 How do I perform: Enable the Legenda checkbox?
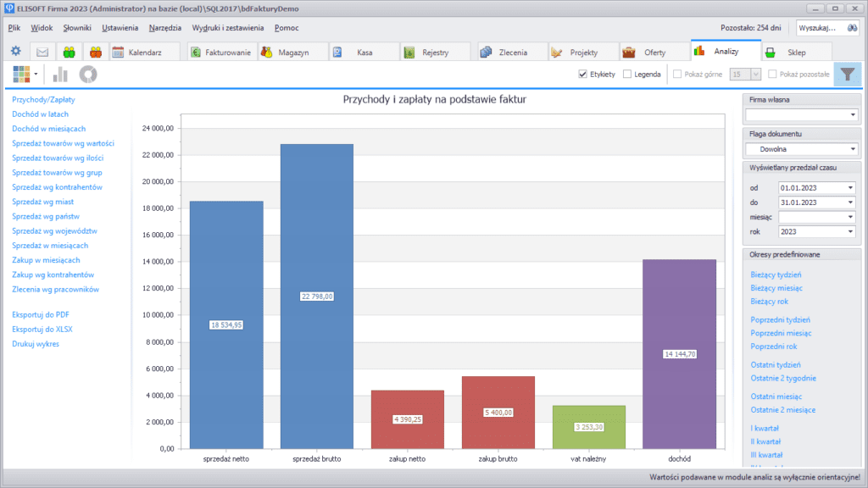[x=627, y=75]
